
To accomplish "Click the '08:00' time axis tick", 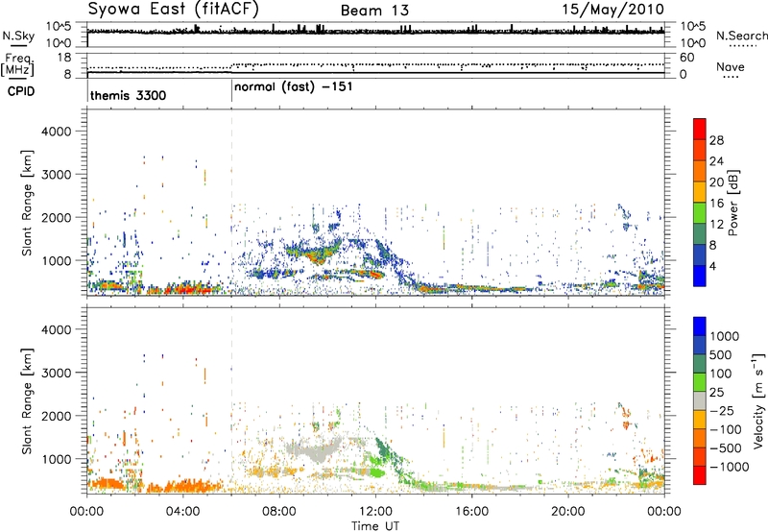I will click(279, 512).
